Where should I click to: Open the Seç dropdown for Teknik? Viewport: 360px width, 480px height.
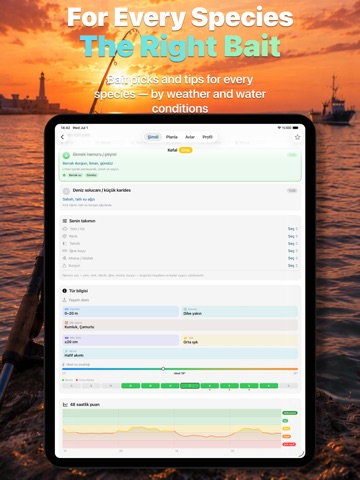293,244
